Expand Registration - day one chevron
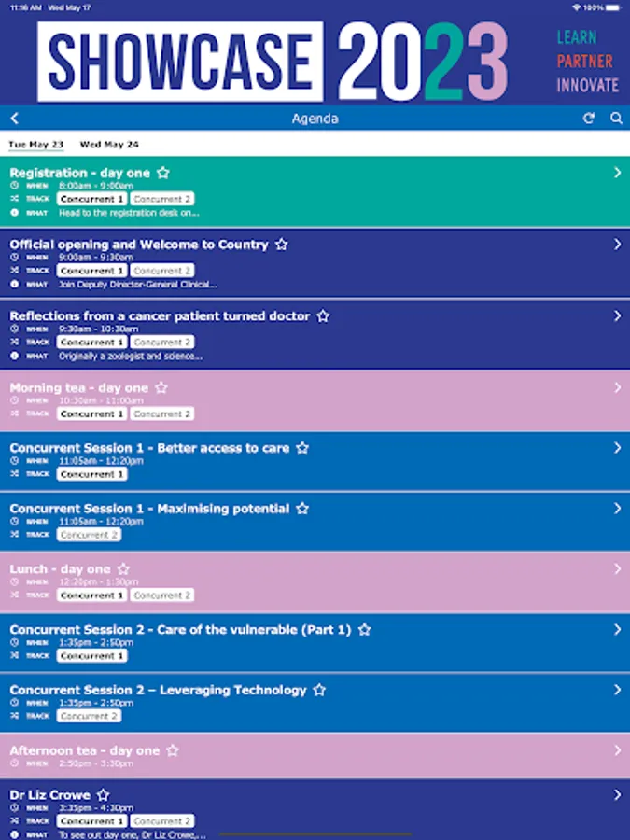 [x=617, y=173]
